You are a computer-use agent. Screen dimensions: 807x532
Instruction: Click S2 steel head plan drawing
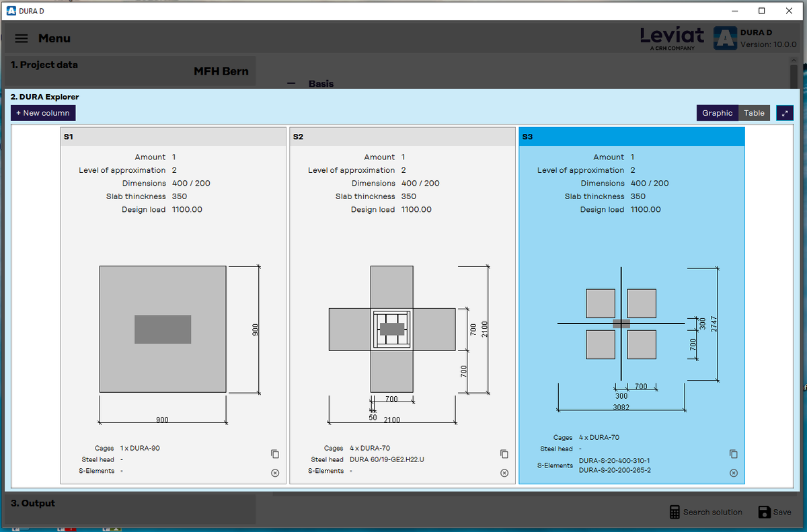(x=392, y=329)
